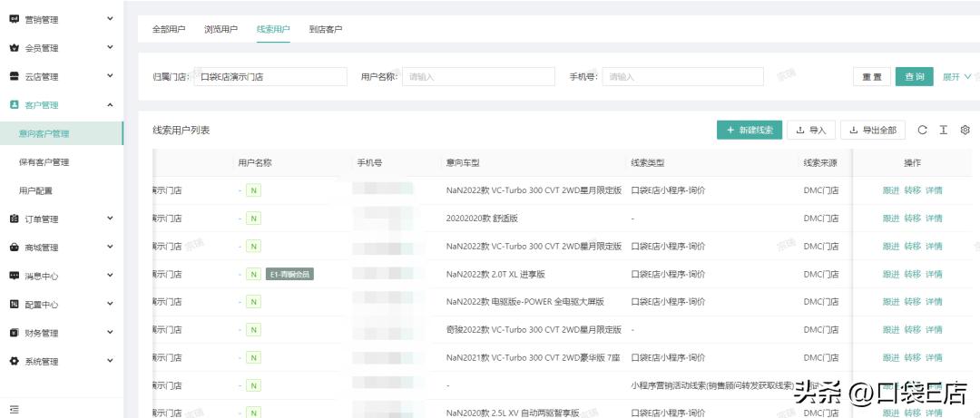Select the 线索用户 tab
Screen dimensions: 980x418
pyautogui.click(x=273, y=29)
